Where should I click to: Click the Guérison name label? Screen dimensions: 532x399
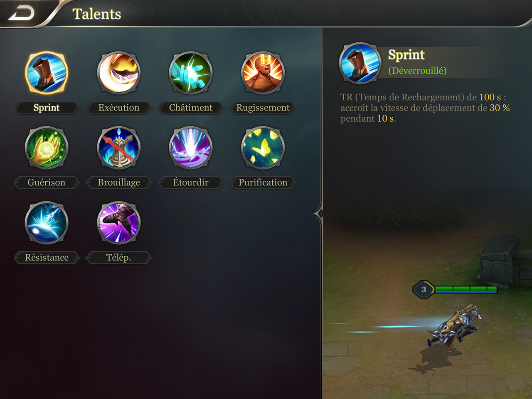point(47,182)
